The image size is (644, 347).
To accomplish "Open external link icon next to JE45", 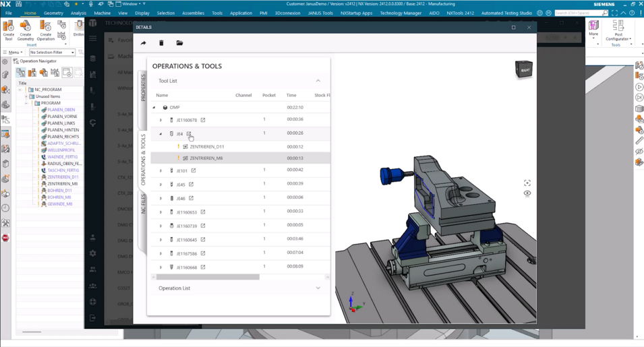I will tap(191, 185).
